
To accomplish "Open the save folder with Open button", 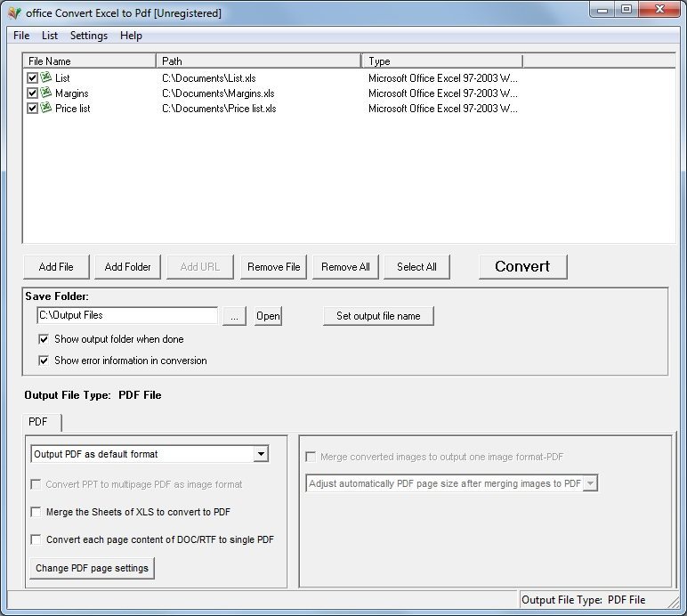I will pyautogui.click(x=268, y=316).
